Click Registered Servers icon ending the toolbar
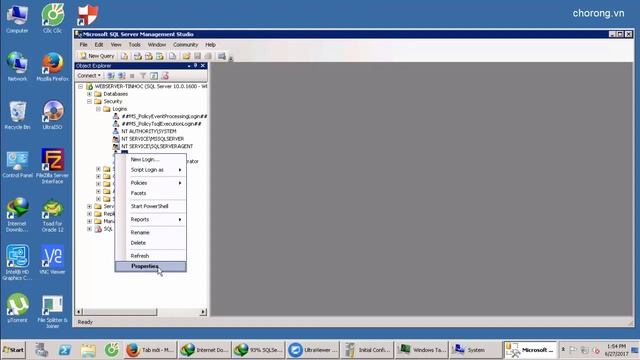The image size is (640, 360). (x=222, y=56)
